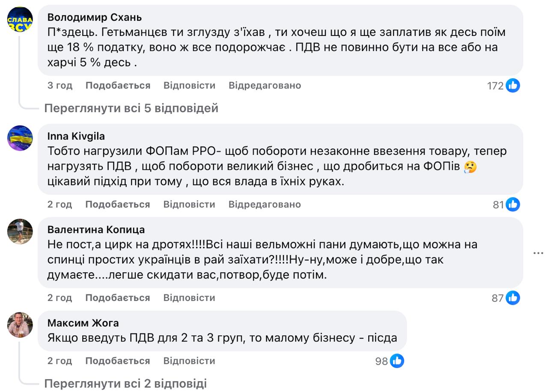The width and height of the screenshot is (548, 392).
Task: Toggle Подобається on Максим Жога's comment
Action: point(118,361)
